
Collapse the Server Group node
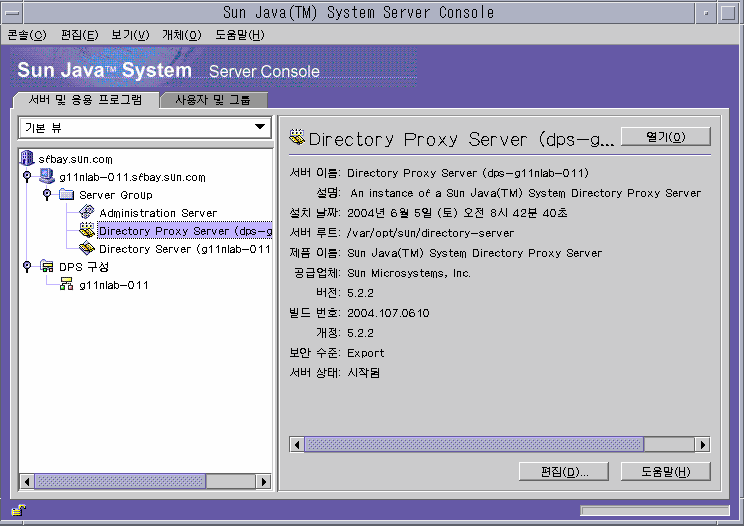(47, 194)
